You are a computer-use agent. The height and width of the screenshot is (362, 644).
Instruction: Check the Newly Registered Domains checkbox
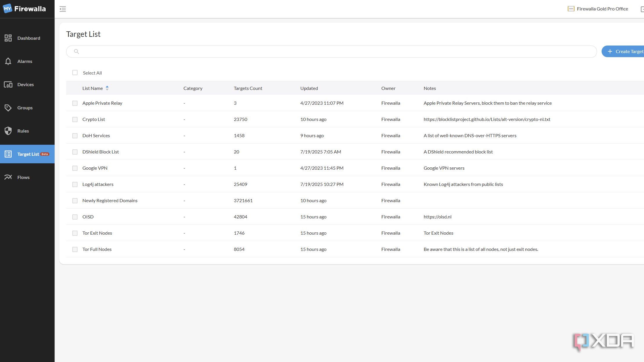click(x=75, y=201)
